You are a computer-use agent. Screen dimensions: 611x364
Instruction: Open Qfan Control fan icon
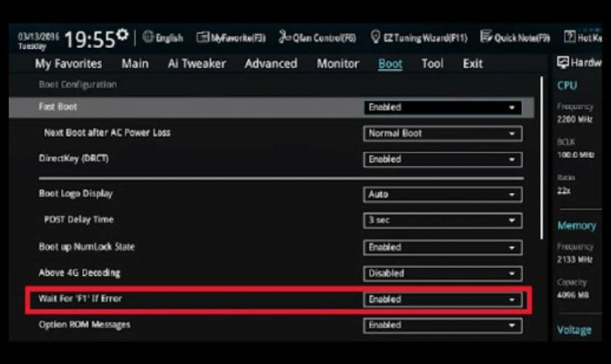pyautogui.click(x=285, y=37)
